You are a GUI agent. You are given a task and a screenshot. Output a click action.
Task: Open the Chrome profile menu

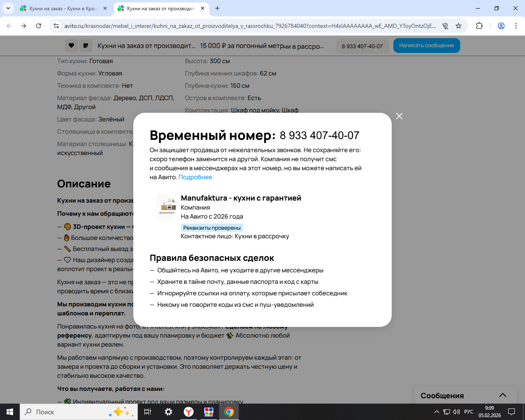coord(501,26)
